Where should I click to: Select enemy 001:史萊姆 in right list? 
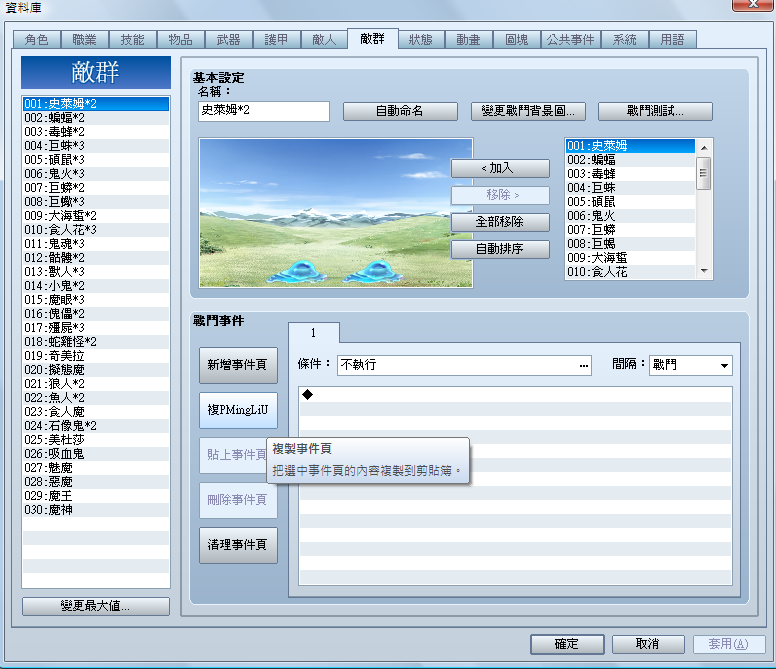630,146
